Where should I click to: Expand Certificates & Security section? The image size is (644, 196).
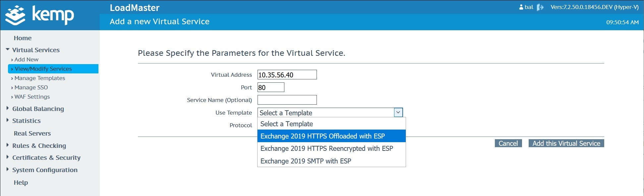(x=8, y=157)
